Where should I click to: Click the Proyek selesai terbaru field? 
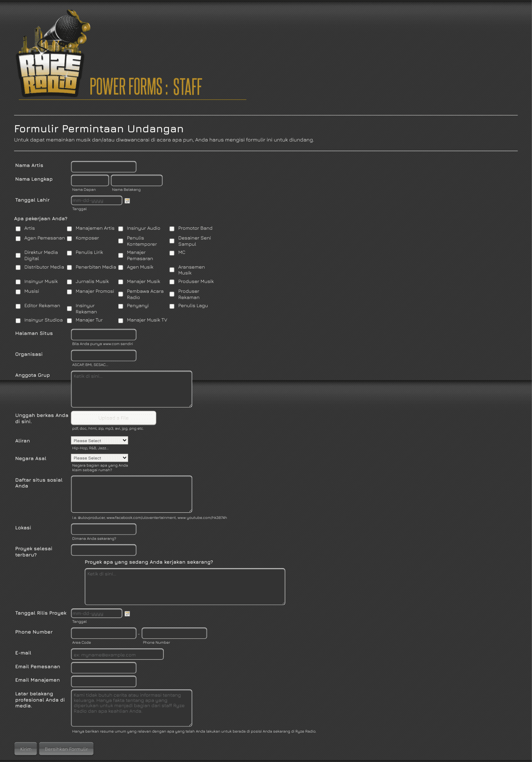pyautogui.click(x=104, y=550)
